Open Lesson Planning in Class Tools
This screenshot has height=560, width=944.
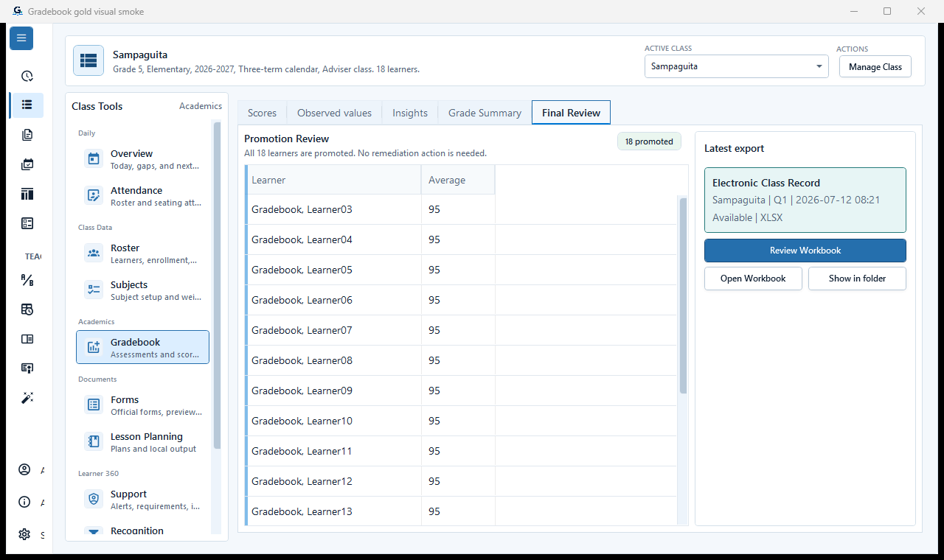[142, 442]
